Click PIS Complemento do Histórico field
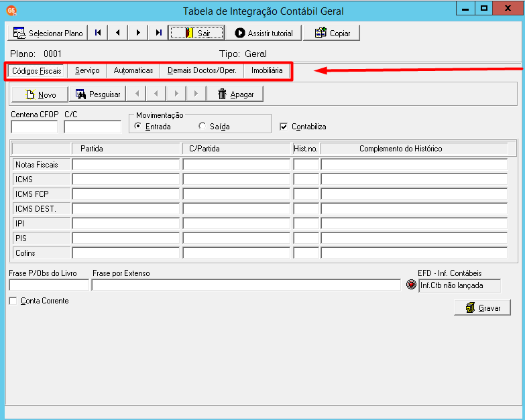Viewport: 525px width, 420px height. click(414, 238)
